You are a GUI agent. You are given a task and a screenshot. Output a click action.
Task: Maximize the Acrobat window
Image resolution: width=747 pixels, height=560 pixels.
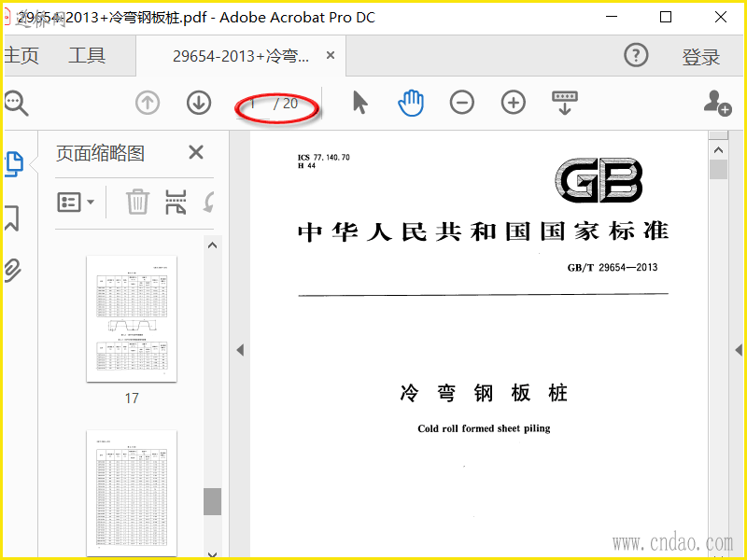666,17
